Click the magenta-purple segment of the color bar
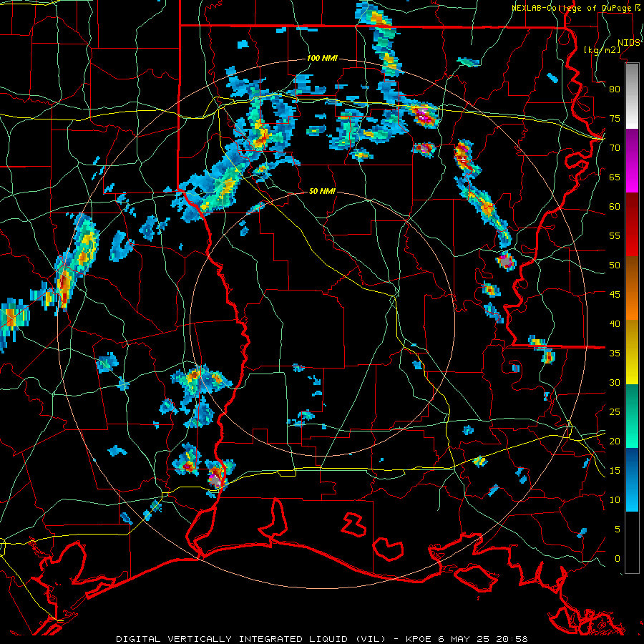 tap(632, 160)
